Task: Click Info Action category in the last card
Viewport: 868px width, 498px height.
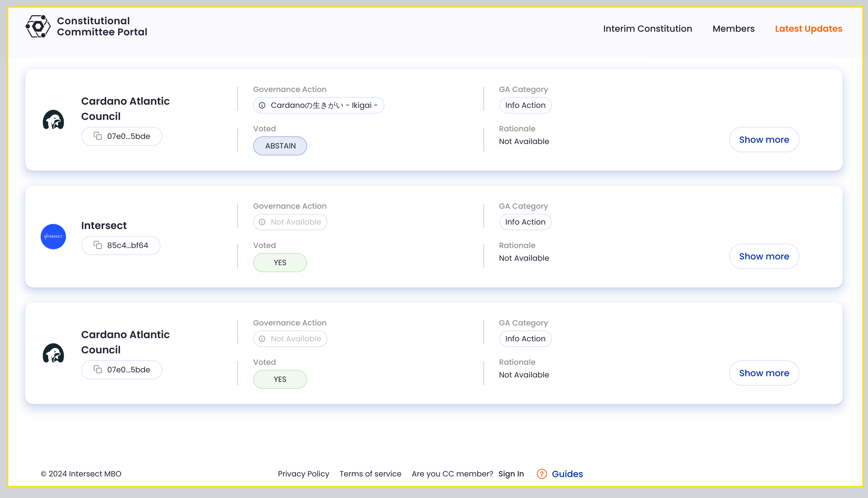Action: click(x=525, y=339)
